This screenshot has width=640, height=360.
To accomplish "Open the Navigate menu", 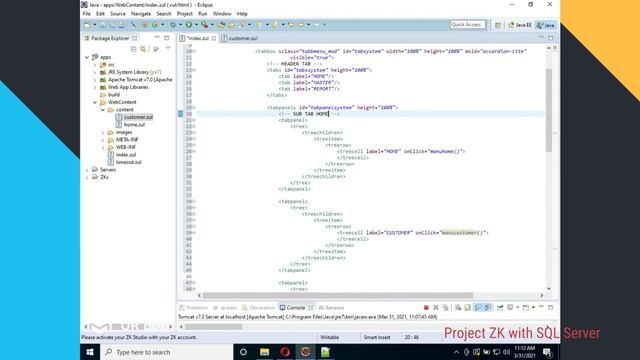I will pos(141,14).
